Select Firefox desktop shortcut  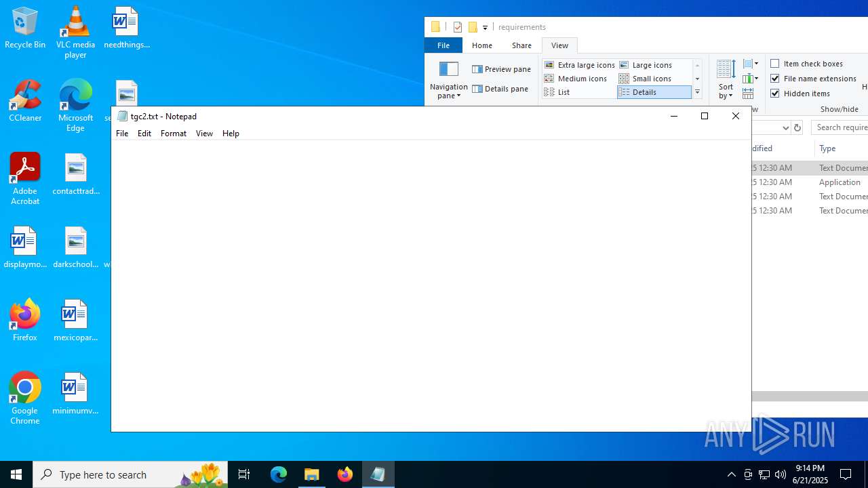pyautogui.click(x=25, y=321)
